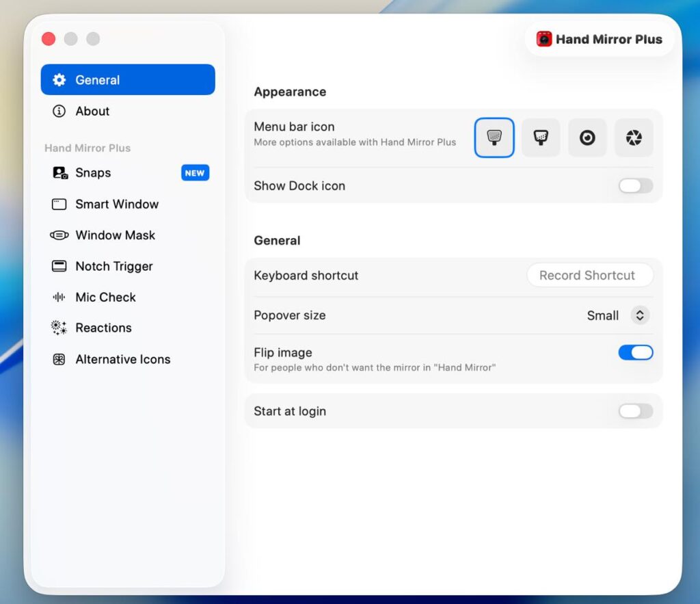700x604 pixels.
Task: Open Notch Trigger settings
Action: tap(113, 267)
